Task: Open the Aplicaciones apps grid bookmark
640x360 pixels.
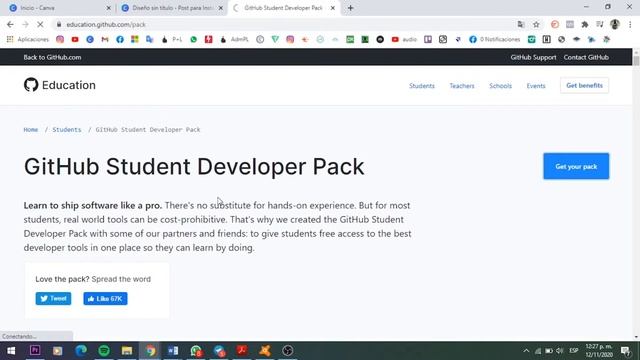Action: [x=27, y=40]
